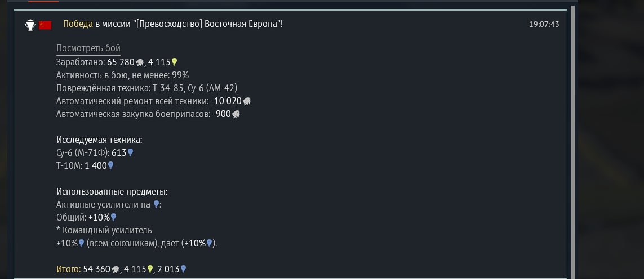Open the "Посмотреть бой" replay link
This screenshot has height=279, width=644.
click(88, 48)
